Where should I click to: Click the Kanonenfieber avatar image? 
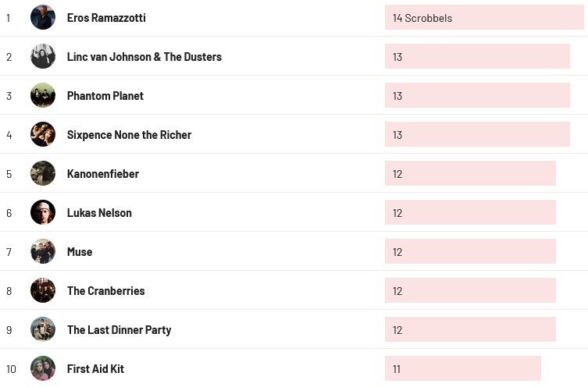pyautogui.click(x=43, y=173)
